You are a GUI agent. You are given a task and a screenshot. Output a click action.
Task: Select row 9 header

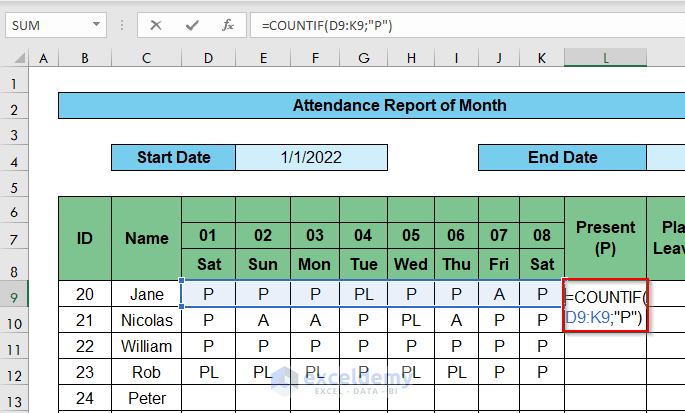pos(14,294)
